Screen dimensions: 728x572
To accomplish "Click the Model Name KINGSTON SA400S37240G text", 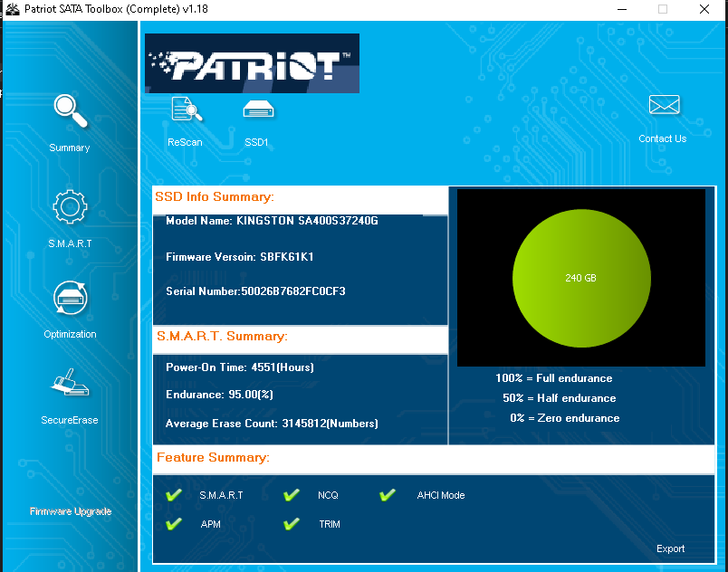I will point(272,221).
